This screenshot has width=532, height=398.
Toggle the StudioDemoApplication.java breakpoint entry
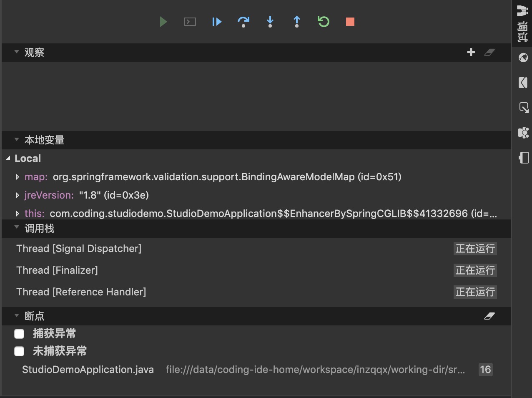point(88,370)
